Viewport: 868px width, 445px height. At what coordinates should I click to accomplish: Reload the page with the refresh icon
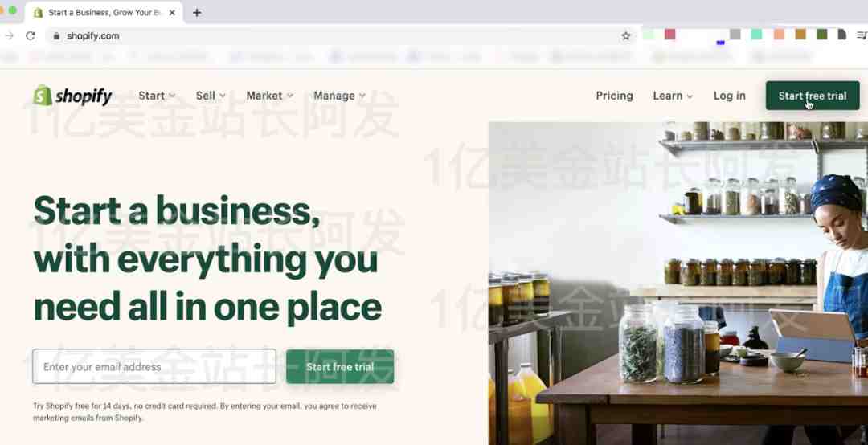click(31, 35)
